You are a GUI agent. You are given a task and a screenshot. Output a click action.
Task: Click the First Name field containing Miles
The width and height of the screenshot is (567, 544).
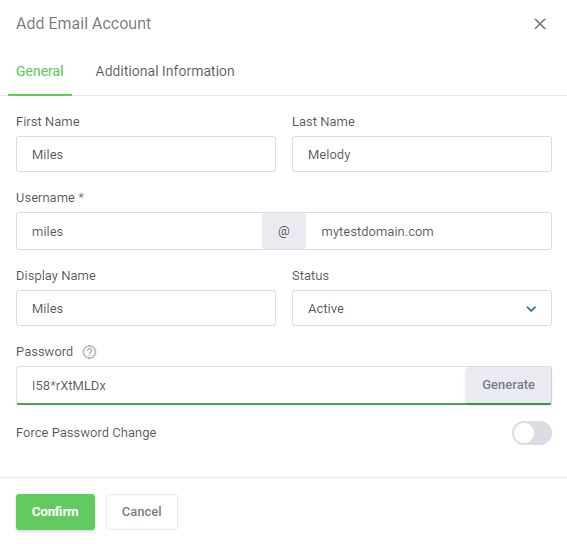(146, 154)
